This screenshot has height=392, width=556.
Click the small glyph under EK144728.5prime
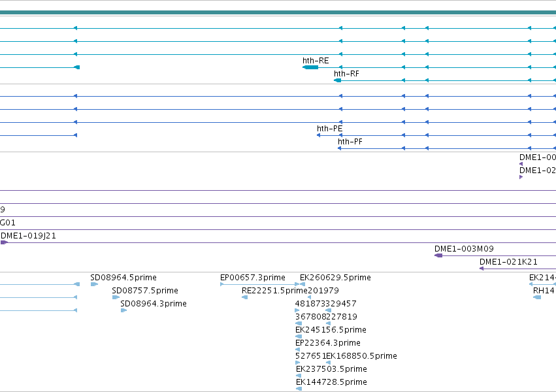(x=299, y=389)
